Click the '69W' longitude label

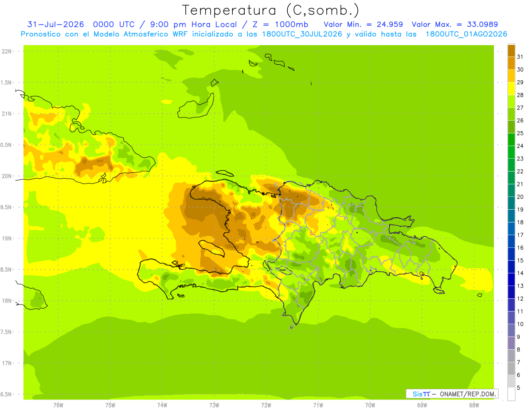422,405
